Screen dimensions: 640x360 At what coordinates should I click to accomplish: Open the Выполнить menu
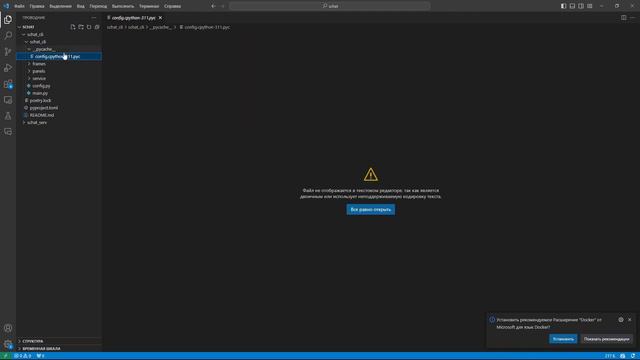[x=123, y=6]
